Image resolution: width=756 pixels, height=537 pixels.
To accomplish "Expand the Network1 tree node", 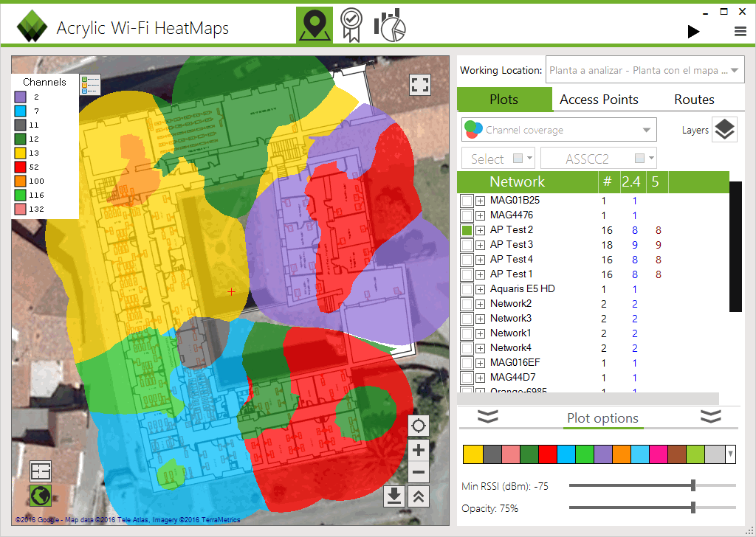I will click(x=480, y=333).
